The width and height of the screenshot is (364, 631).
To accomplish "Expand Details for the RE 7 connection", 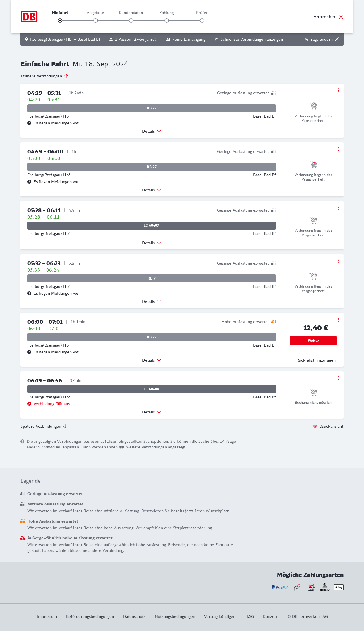I will (x=151, y=302).
